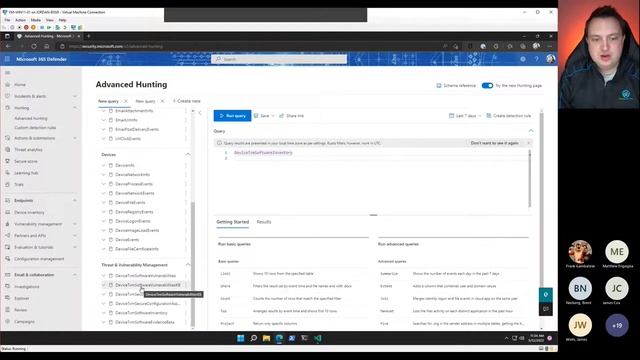This screenshot has width=640, height=360.
Task: Open the settings gear in the Defender header
Action: point(523,59)
